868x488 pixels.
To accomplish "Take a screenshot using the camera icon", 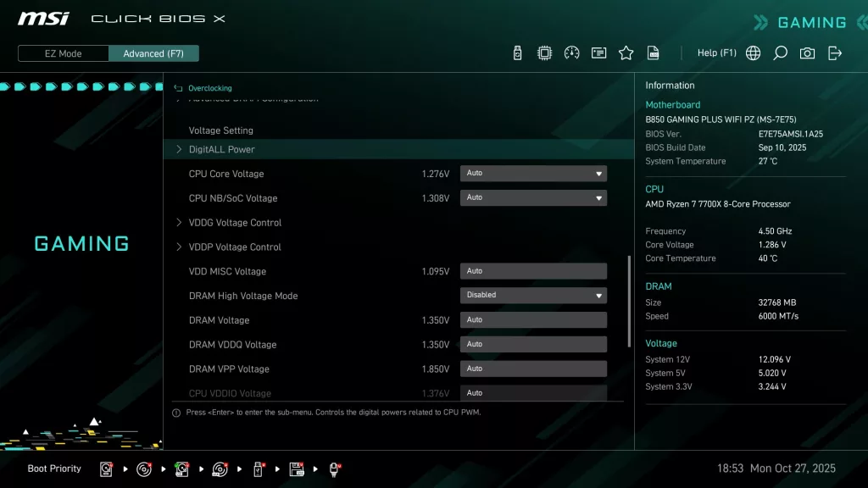I will point(807,53).
